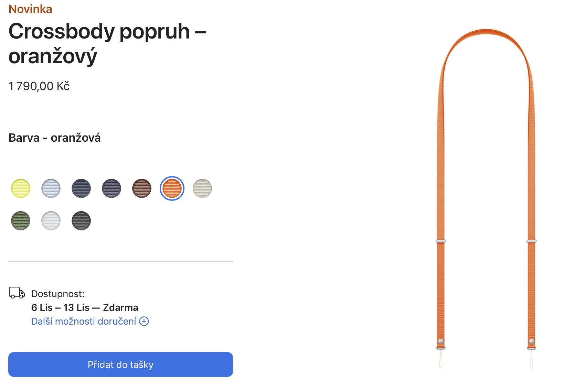The image size is (583, 392).
Task: Click the "Crossbody popruh – oranžový" title
Action: [107, 43]
